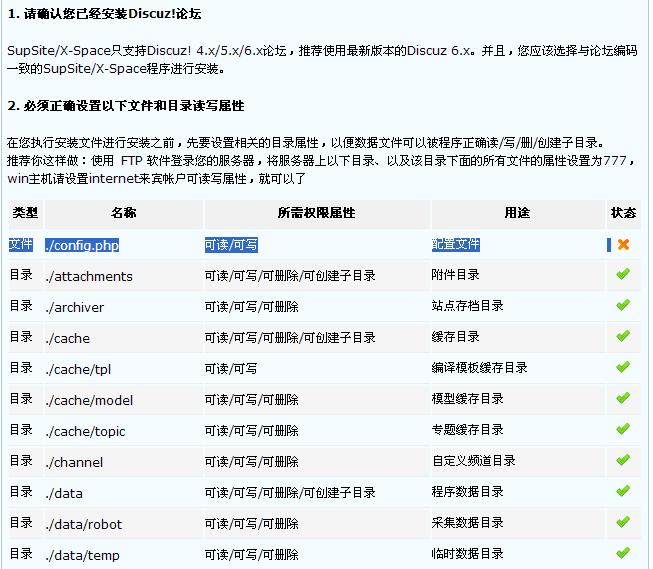The width and height of the screenshot is (653, 569).
Task: Click the green check for ./archiver
Action: pos(623,305)
